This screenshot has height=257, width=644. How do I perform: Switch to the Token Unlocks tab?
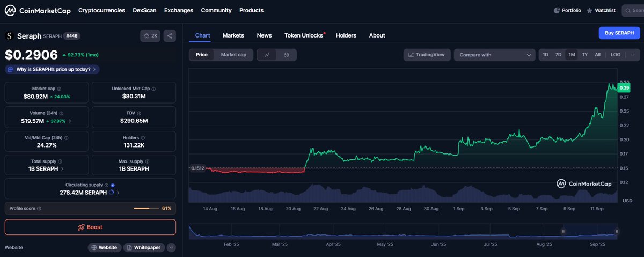[x=304, y=35]
